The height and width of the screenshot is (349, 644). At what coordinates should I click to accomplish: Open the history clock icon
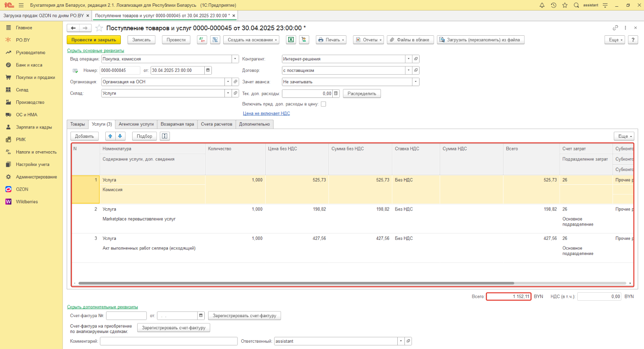coord(553,5)
